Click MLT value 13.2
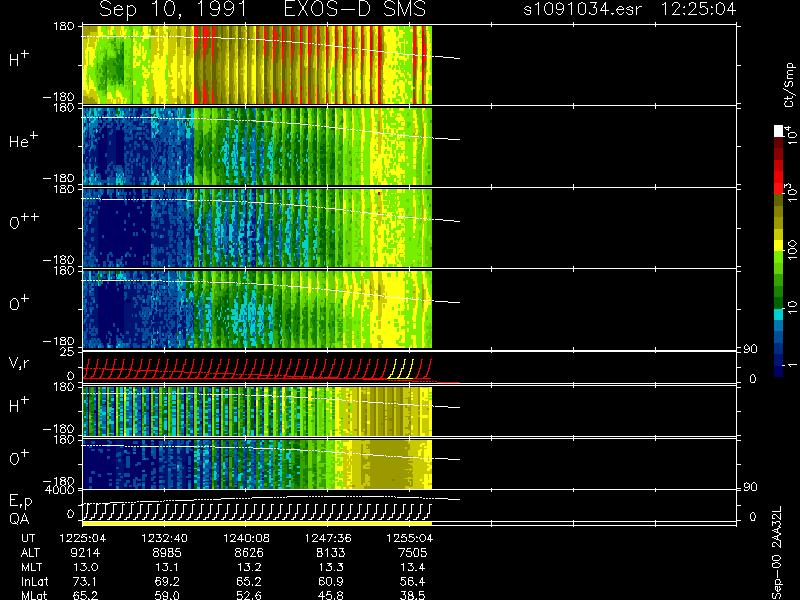800x600 pixels. point(249,567)
